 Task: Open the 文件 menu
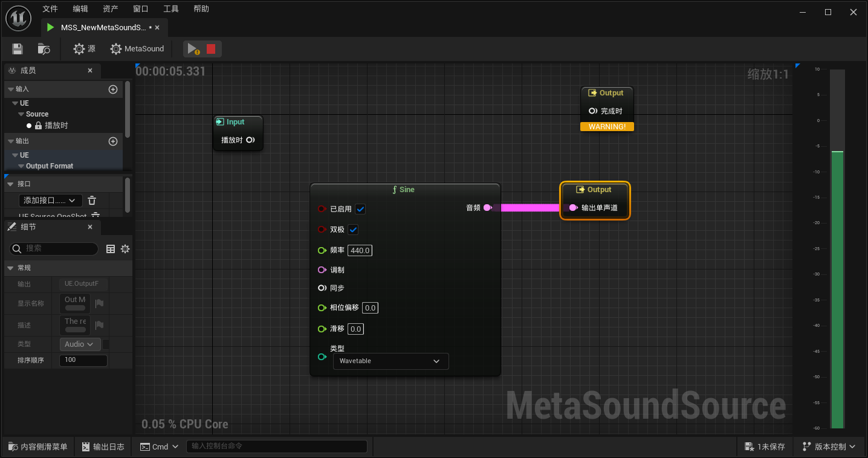[50, 9]
